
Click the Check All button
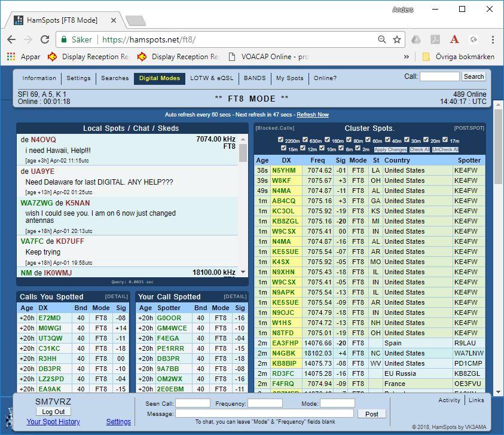pyautogui.click(x=420, y=149)
